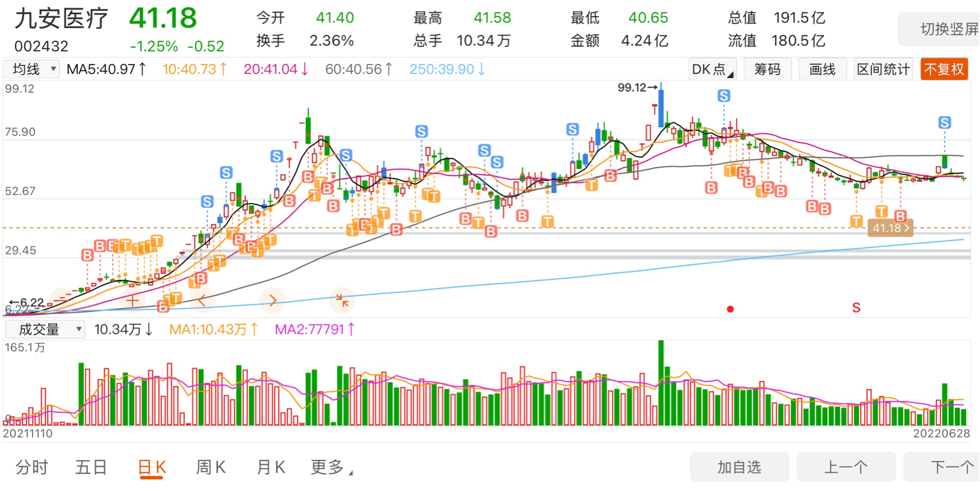The width and height of the screenshot is (980, 491).
Task: Tap the -1.25% change percentage
Action: click(154, 46)
